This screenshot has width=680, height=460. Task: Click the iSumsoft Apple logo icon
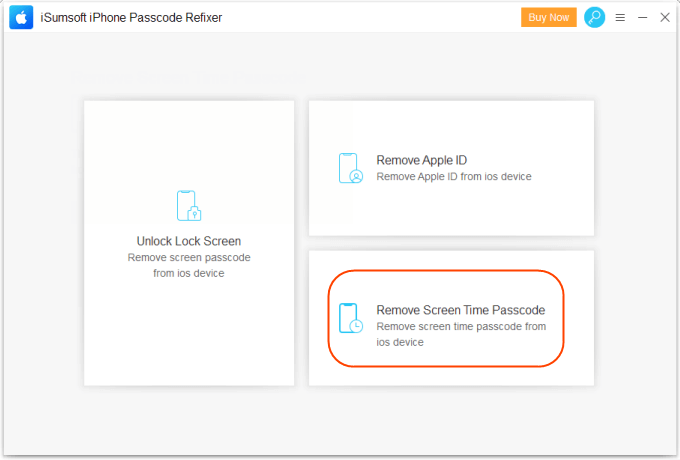21,17
